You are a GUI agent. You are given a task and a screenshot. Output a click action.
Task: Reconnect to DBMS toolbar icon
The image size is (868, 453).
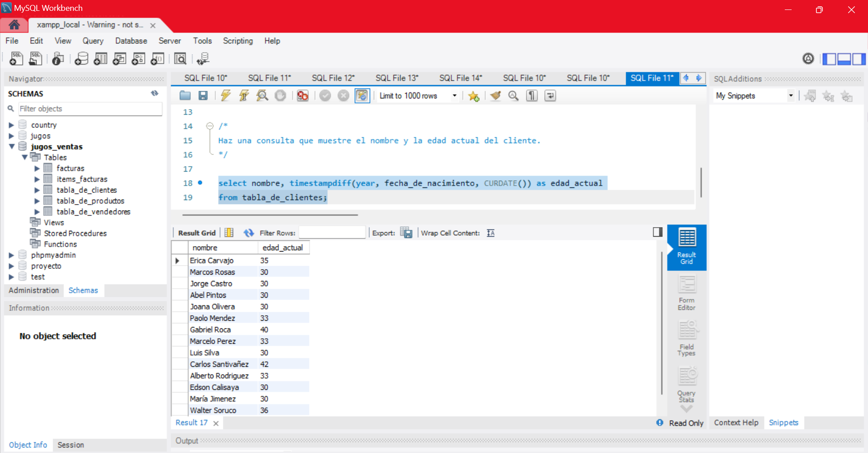203,59
